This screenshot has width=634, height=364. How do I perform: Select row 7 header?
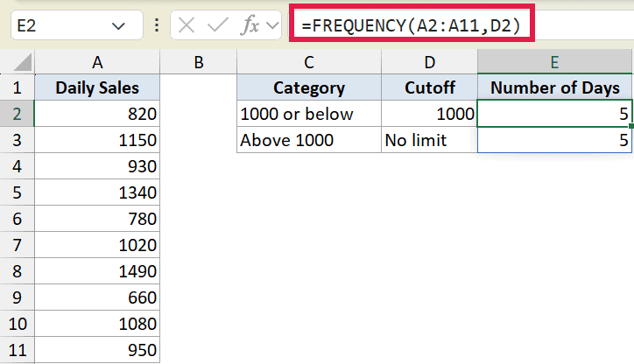coord(18,245)
